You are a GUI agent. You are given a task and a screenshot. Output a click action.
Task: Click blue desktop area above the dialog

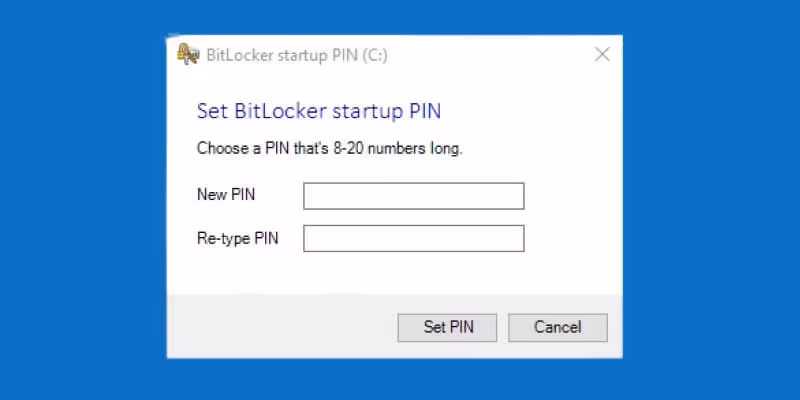(x=400, y=16)
